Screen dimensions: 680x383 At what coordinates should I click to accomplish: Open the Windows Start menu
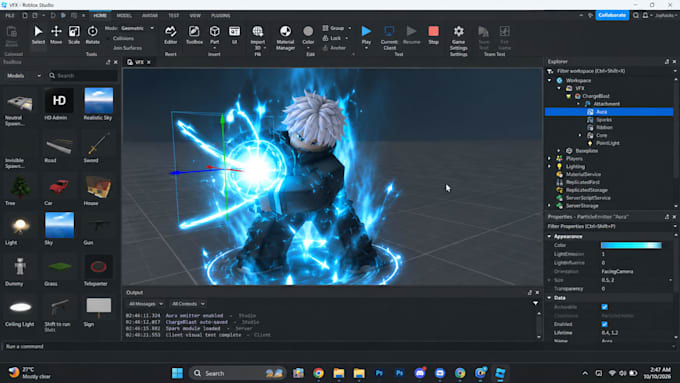click(x=177, y=373)
